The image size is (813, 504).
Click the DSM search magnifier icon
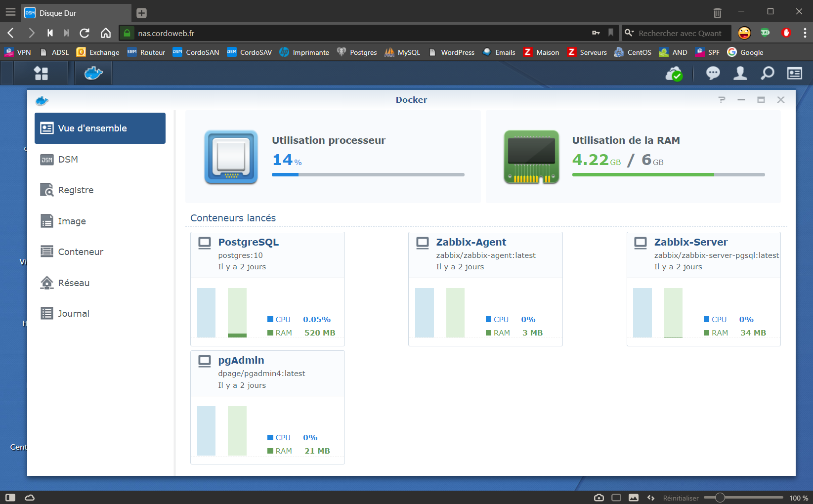coord(767,73)
